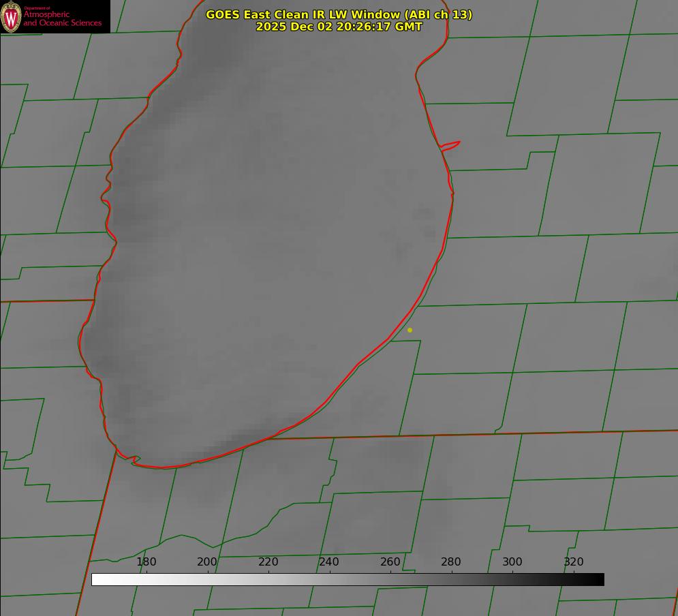678x616 pixels.
Task: Click the 280 colorbar tick label
Action: pyautogui.click(x=451, y=561)
